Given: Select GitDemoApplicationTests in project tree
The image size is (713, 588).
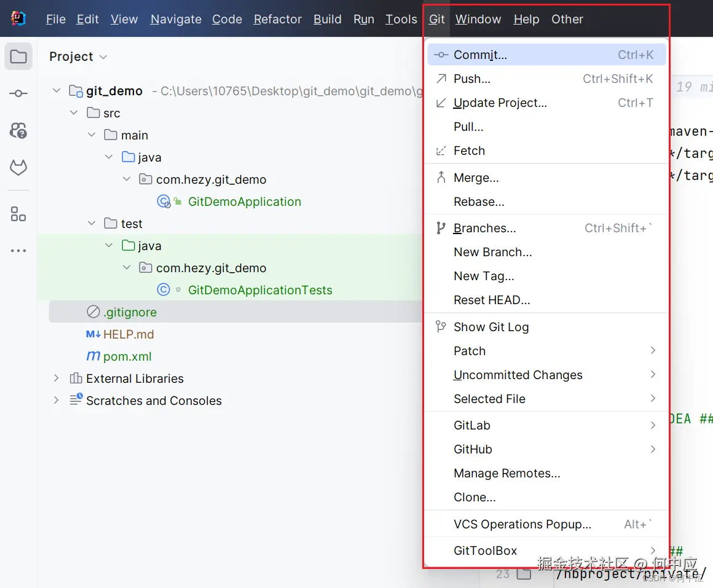Looking at the screenshot, I should tap(260, 290).
